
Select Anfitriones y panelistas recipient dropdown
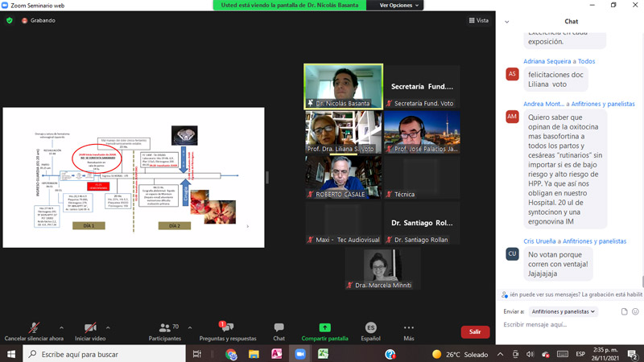(x=562, y=311)
